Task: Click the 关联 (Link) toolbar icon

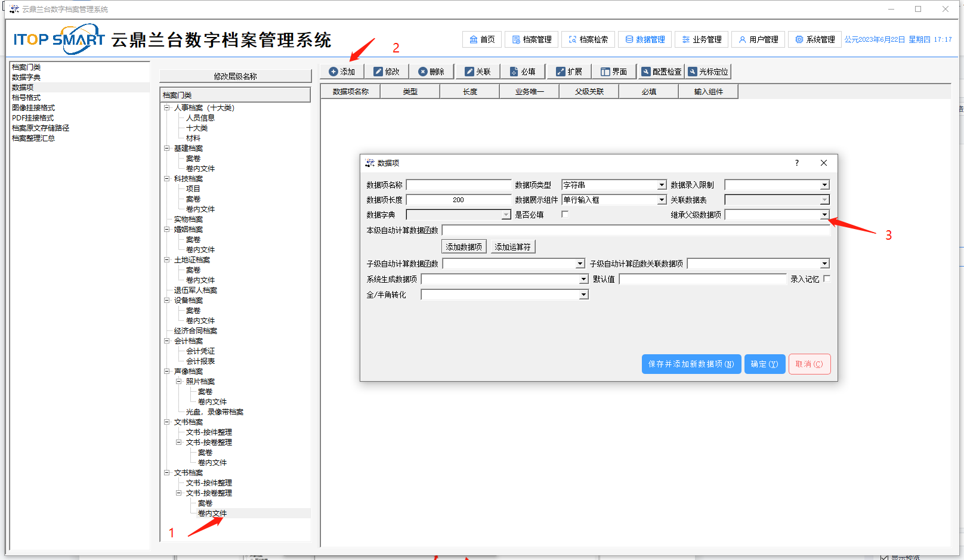Action: [469, 72]
